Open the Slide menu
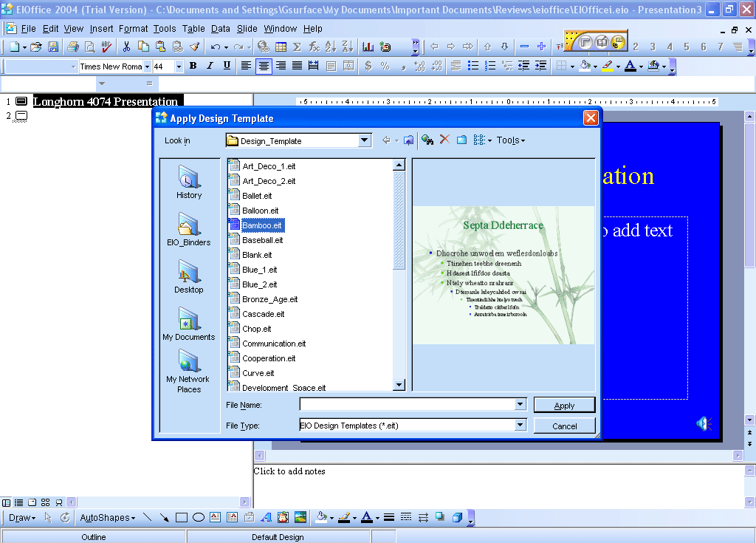Image resolution: width=756 pixels, height=543 pixels. [247, 29]
